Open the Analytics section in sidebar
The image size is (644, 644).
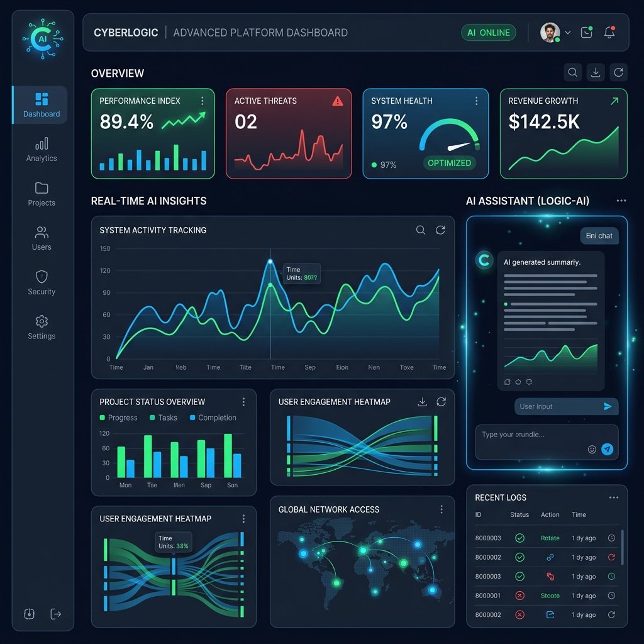tap(41, 151)
